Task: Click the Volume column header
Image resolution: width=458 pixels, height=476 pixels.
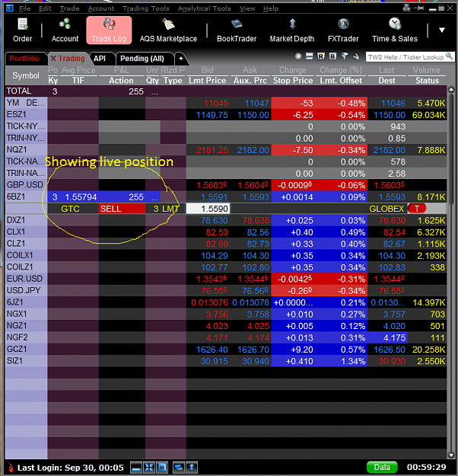Action: point(427,70)
